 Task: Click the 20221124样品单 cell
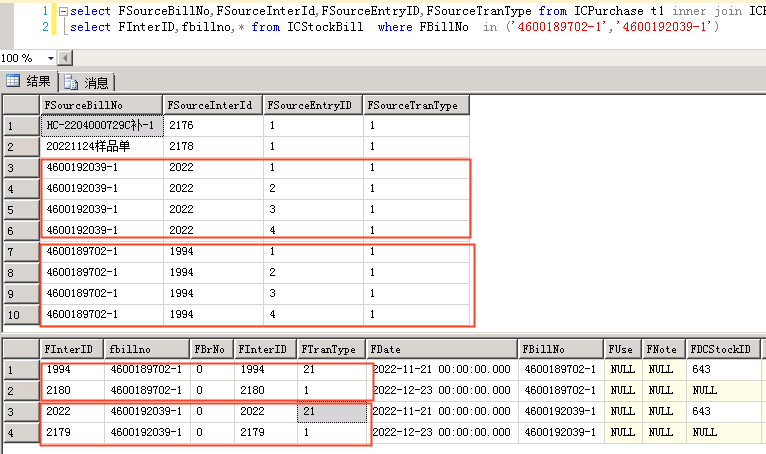pos(100,147)
